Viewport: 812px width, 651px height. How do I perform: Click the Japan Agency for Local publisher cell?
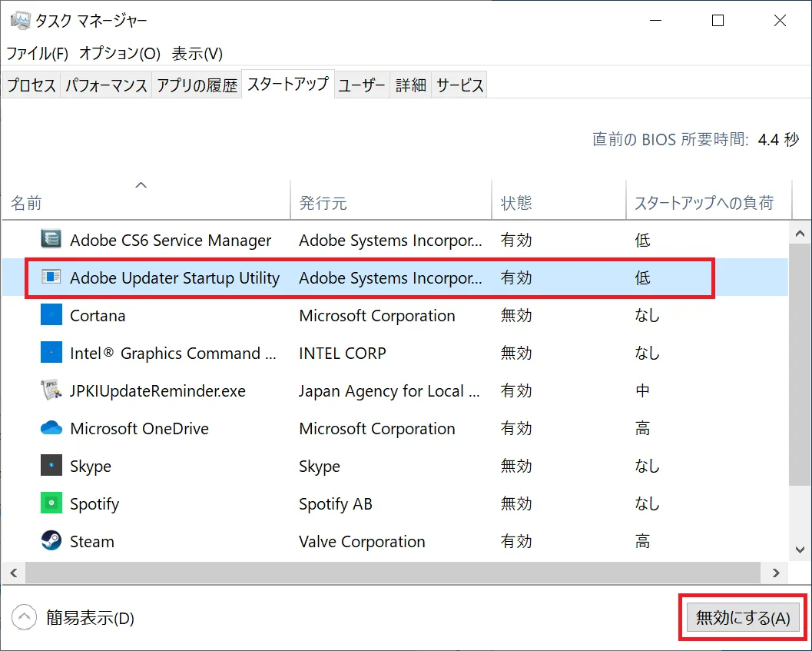tap(389, 390)
